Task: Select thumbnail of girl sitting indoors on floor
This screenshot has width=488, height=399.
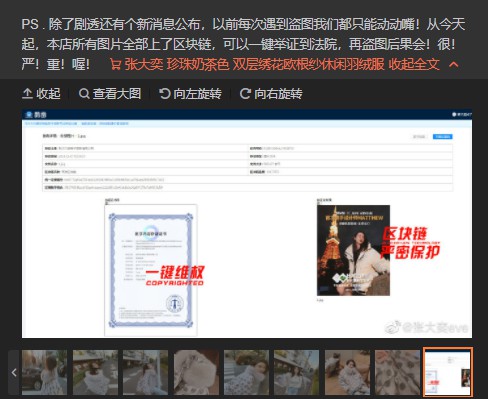Action: point(347,372)
